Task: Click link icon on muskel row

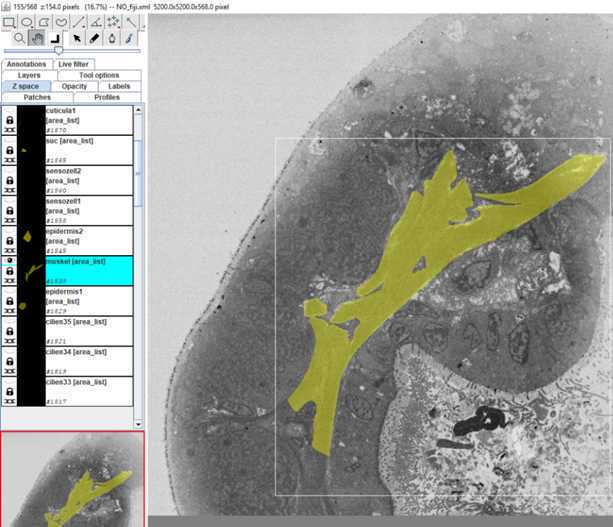Action: [9, 280]
